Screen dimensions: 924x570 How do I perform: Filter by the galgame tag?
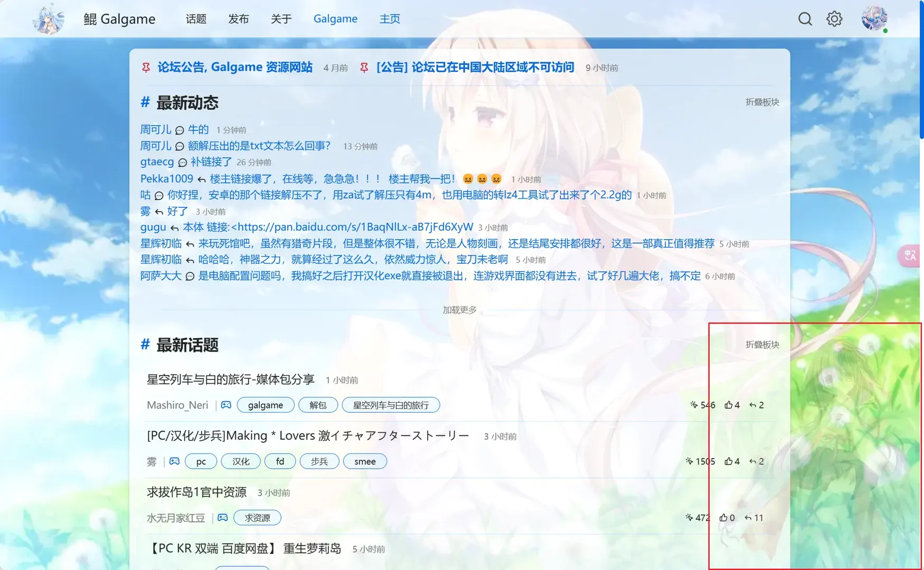coord(266,405)
